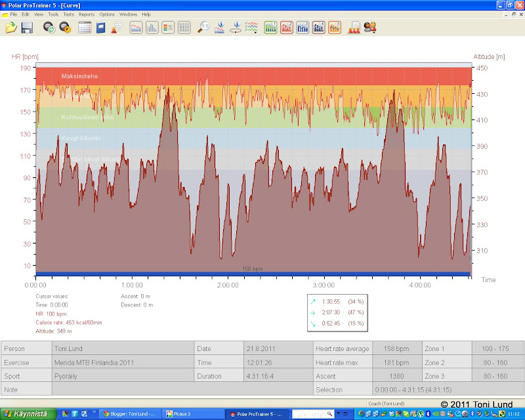Image resolution: width=525 pixels, height=420 pixels.
Task: Click the save floppy disk icon
Action: click(x=27, y=28)
